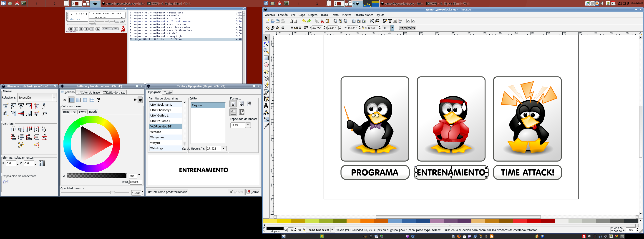Toggle XMMS shuffle button
Screen dimensions: 644x239
107,29
